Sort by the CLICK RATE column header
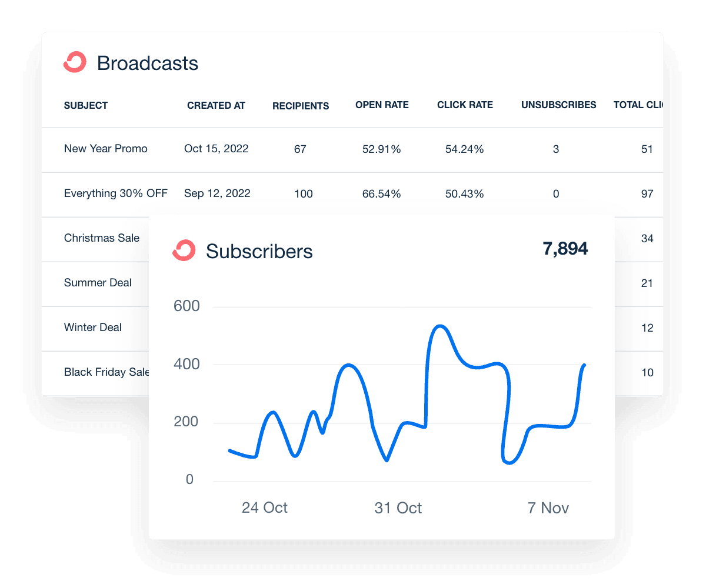 click(x=465, y=105)
